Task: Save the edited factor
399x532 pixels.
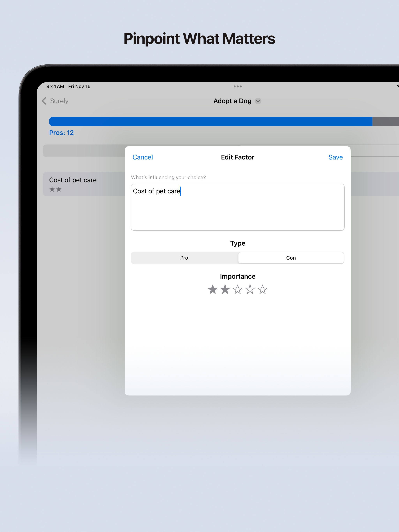Action: pyautogui.click(x=335, y=157)
